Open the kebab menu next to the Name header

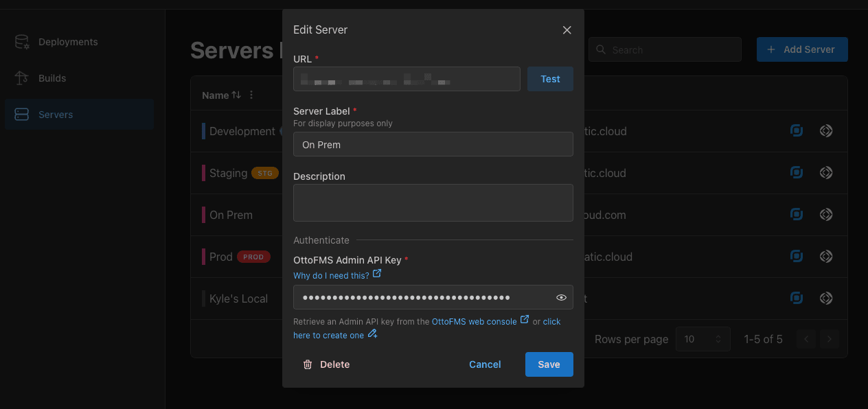(251, 95)
